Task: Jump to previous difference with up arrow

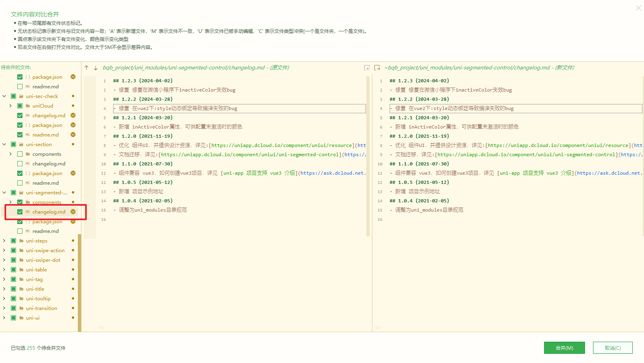Action: pyautogui.click(x=87, y=68)
